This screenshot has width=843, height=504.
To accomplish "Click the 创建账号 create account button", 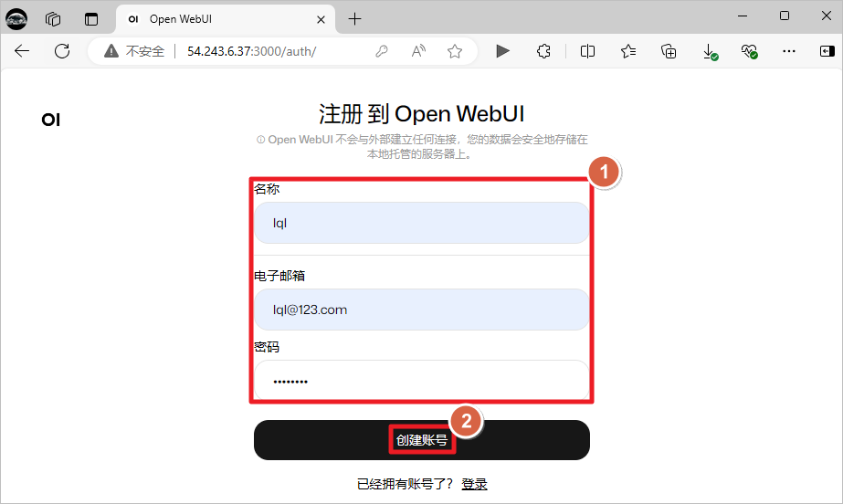I will point(422,440).
